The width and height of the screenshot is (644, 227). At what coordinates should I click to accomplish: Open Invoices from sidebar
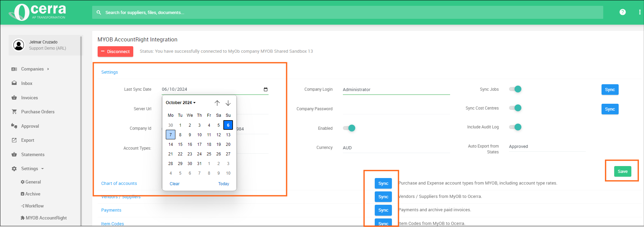[x=29, y=98]
